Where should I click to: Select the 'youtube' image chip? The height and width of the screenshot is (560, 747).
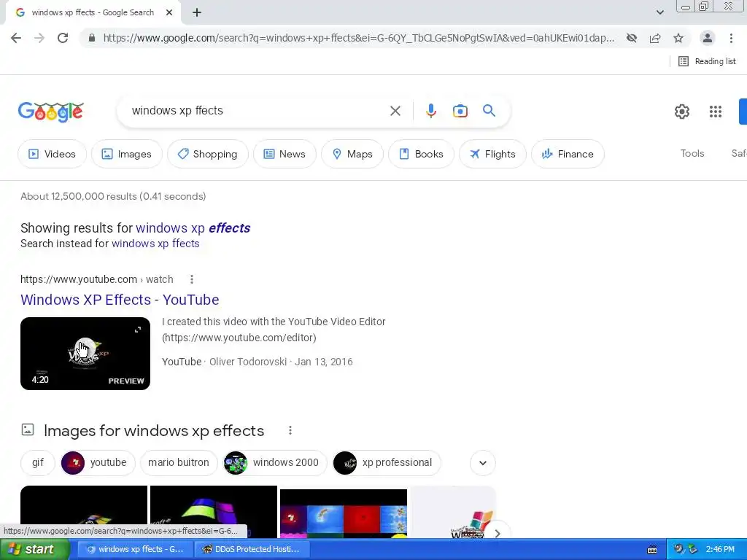98,463
